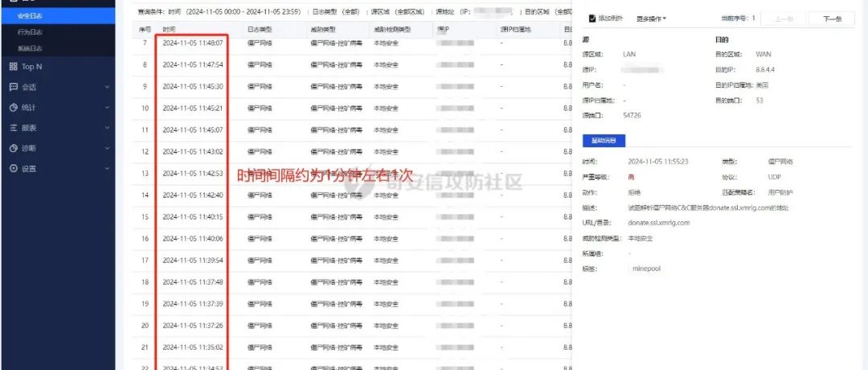This screenshot has width=868, height=370.
Task: Click the UDP protocol value
Action: coord(775,177)
